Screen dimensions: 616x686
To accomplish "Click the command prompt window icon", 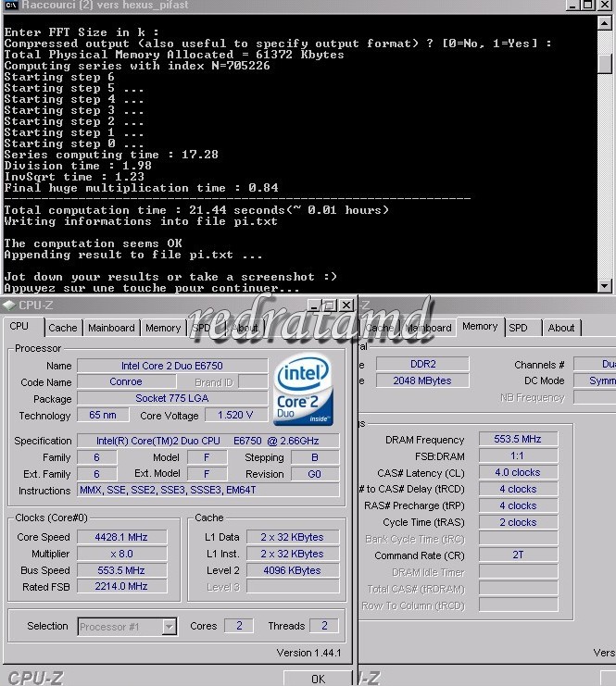I will [11, 5].
